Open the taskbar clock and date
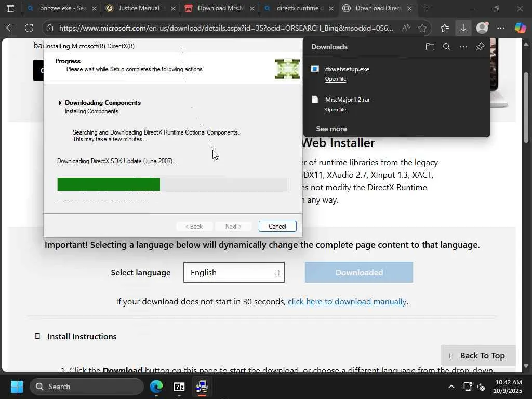The height and width of the screenshot is (399, 532). pos(508,387)
